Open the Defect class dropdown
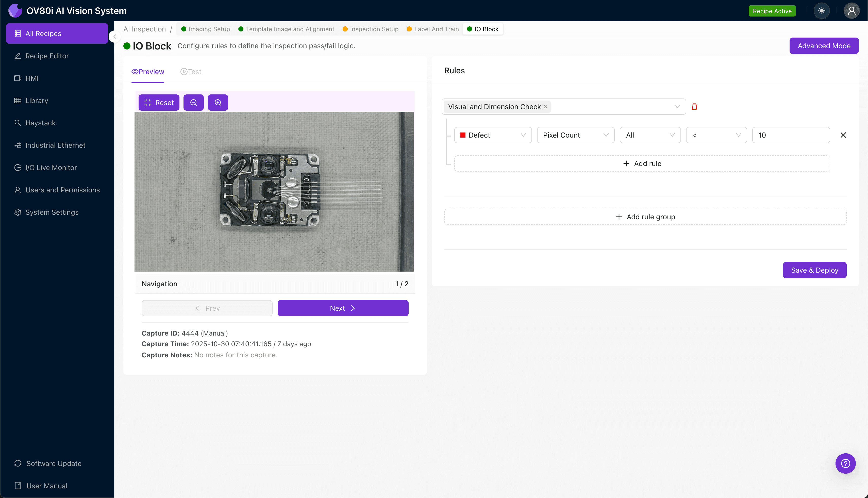Screen dimensions: 868x498 click(x=492, y=135)
